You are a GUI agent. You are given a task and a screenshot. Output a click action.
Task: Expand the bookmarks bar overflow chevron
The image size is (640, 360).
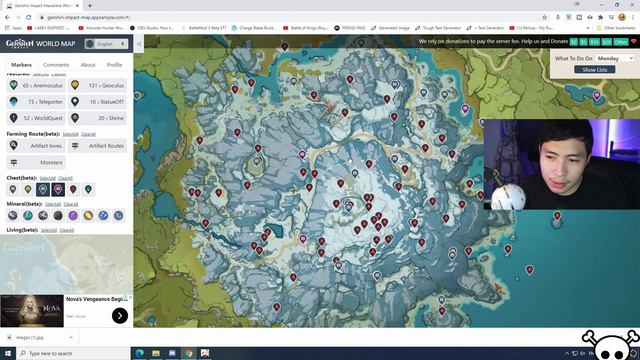588,28
